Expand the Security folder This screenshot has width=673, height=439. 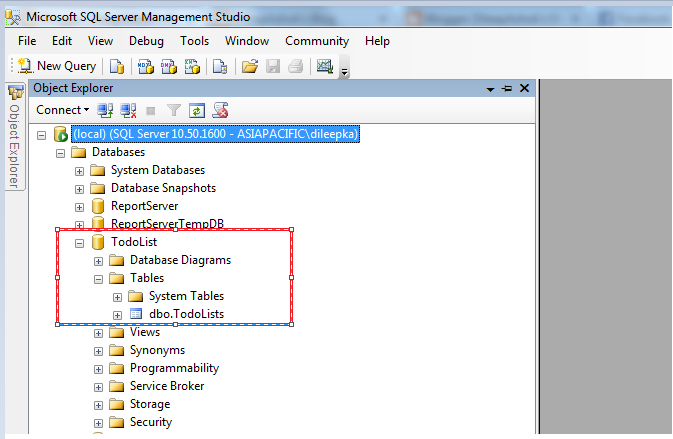98,424
